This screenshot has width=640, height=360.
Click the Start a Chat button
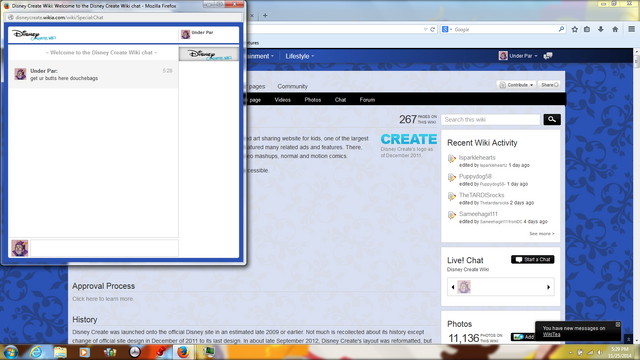coord(533,260)
